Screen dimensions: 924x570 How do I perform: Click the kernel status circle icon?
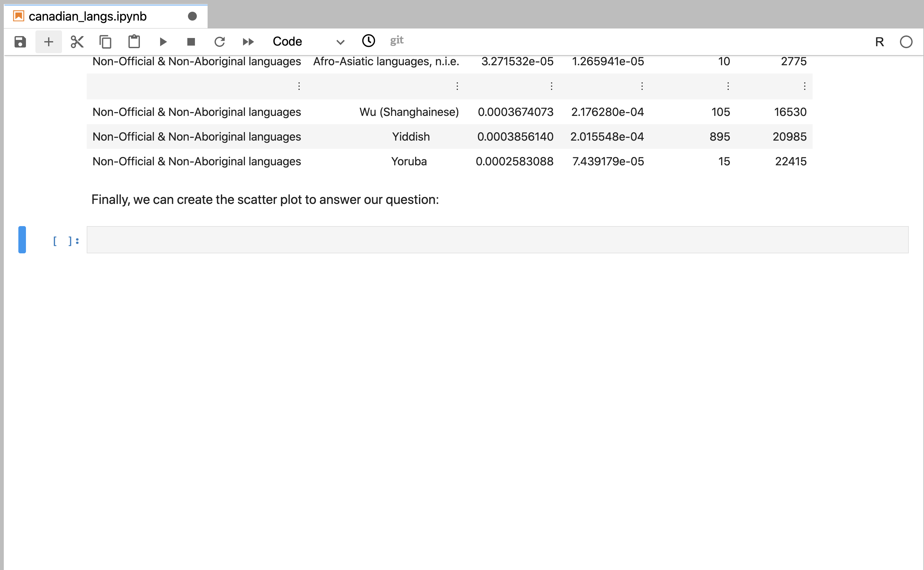pyautogui.click(x=906, y=42)
